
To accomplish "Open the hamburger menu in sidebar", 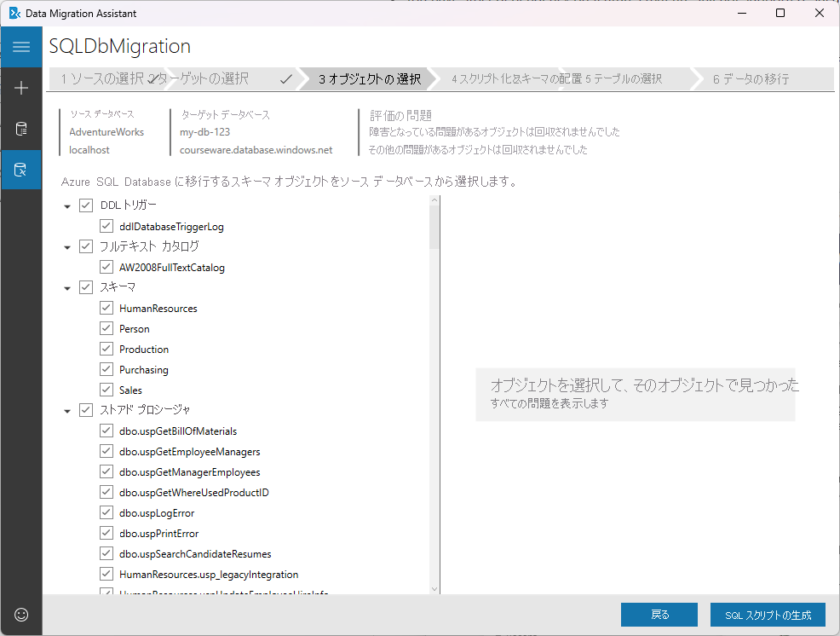I will point(21,47).
